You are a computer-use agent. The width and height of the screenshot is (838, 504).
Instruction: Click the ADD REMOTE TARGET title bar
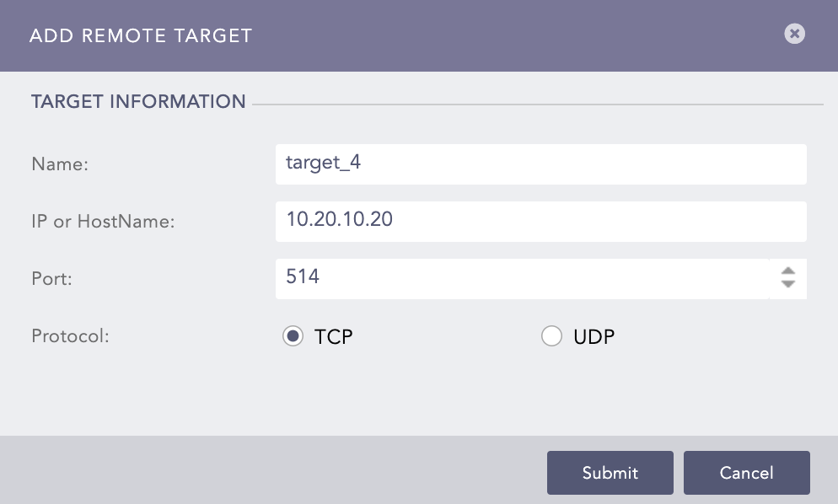pyautogui.click(x=141, y=35)
